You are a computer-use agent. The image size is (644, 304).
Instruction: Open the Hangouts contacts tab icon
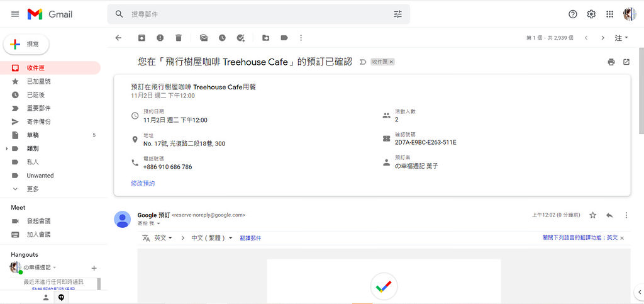point(46,298)
